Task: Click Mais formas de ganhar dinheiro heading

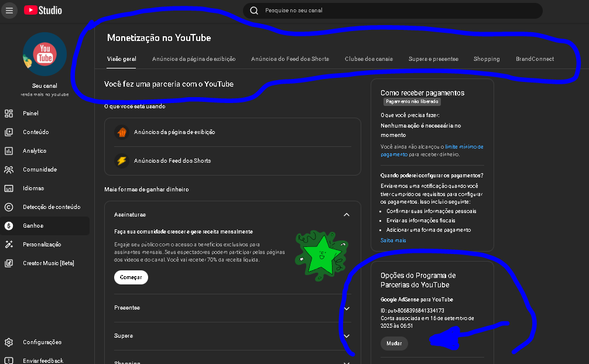Action: pos(146,190)
